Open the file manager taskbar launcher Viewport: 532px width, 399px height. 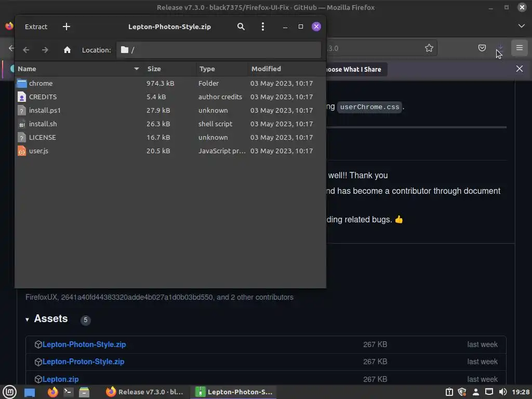(x=84, y=392)
